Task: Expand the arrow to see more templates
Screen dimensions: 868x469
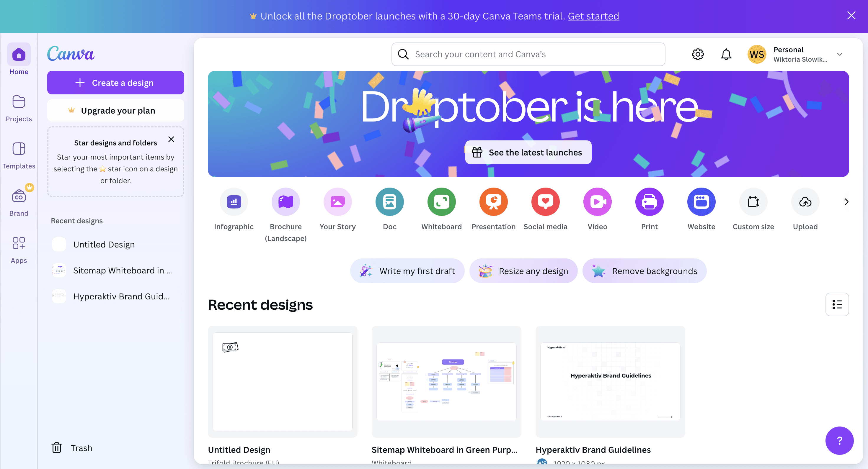Action: pyautogui.click(x=846, y=201)
